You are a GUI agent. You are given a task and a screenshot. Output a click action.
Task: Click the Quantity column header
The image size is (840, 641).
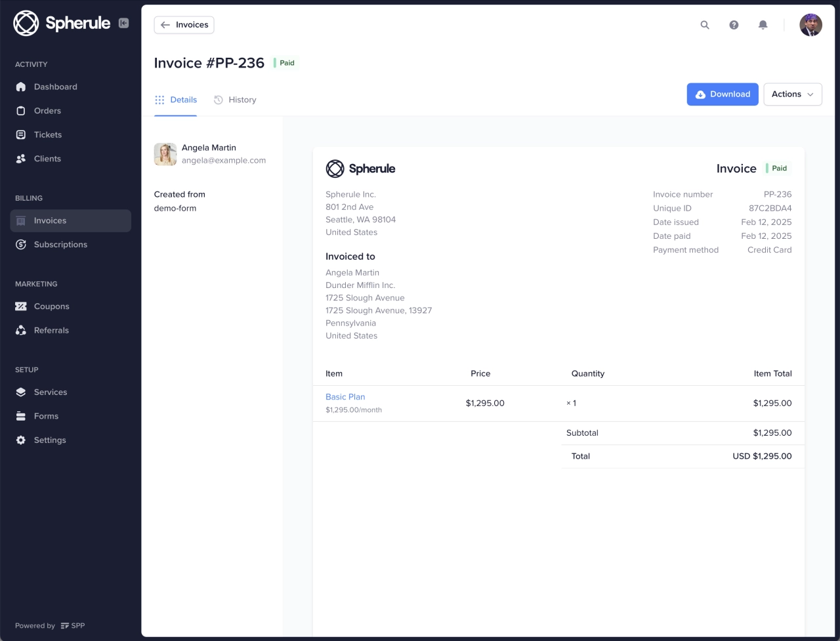[588, 373]
